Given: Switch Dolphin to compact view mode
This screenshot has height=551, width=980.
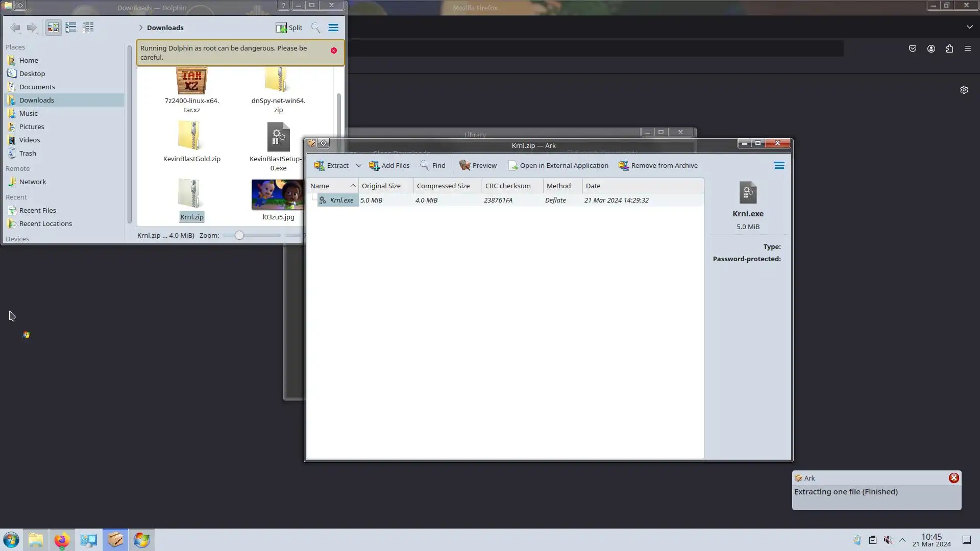Looking at the screenshot, I should [70, 28].
